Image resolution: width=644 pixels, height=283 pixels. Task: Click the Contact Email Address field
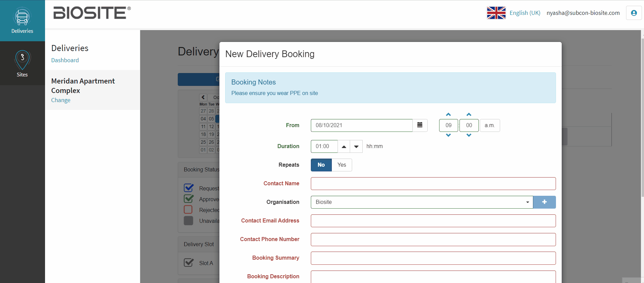coord(433,220)
